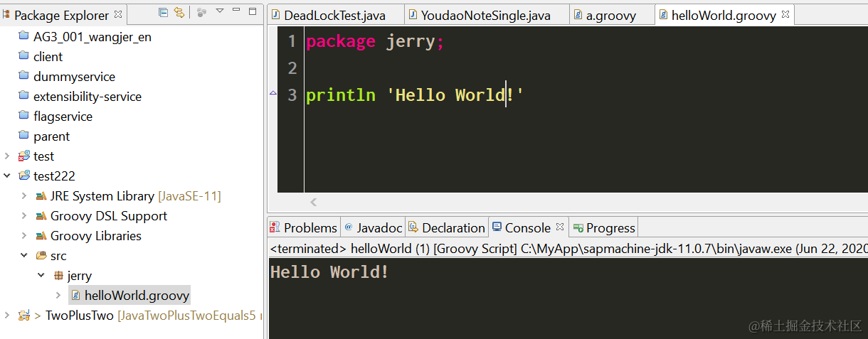The height and width of the screenshot is (339, 868).
Task: Select the AG3_001_wangjer_en project label
Action: coord(92,36)
